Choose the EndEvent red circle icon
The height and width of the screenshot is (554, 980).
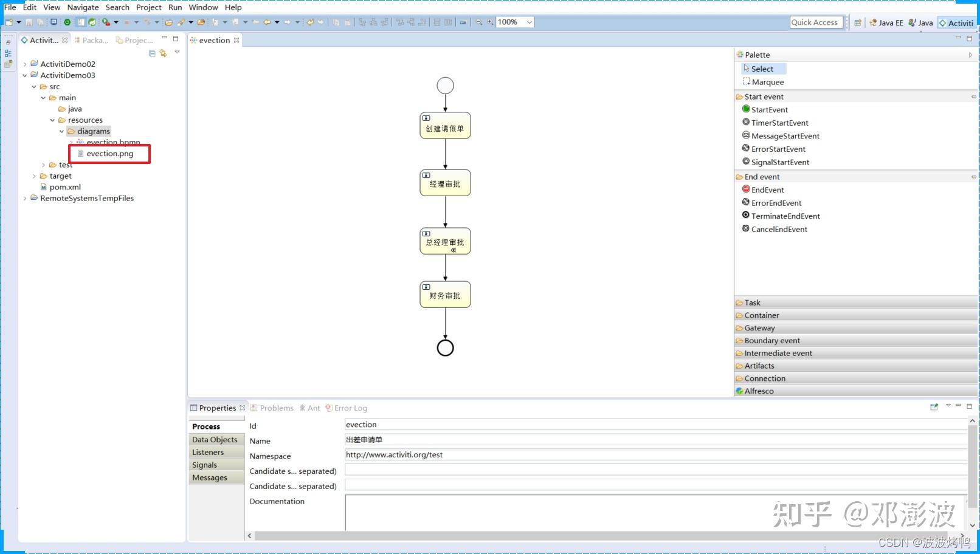coord(746,190)
